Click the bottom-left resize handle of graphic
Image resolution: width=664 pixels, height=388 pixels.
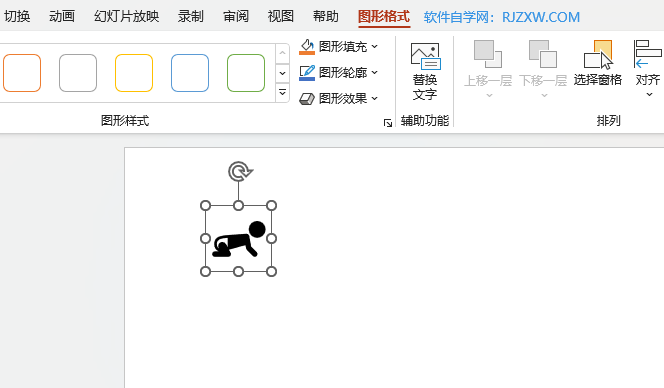(x=205, y=272)
